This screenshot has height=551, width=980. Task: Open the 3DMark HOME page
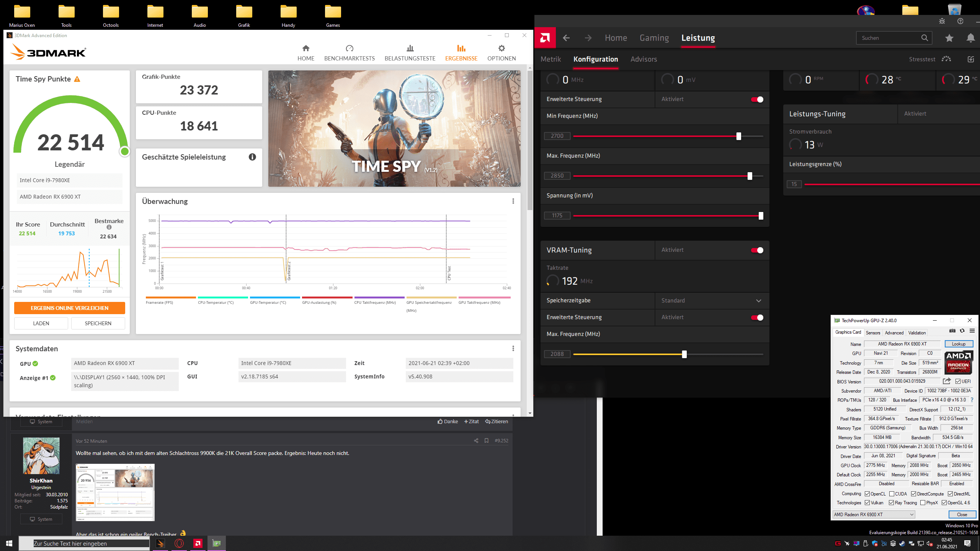click(x=305, y=53)
